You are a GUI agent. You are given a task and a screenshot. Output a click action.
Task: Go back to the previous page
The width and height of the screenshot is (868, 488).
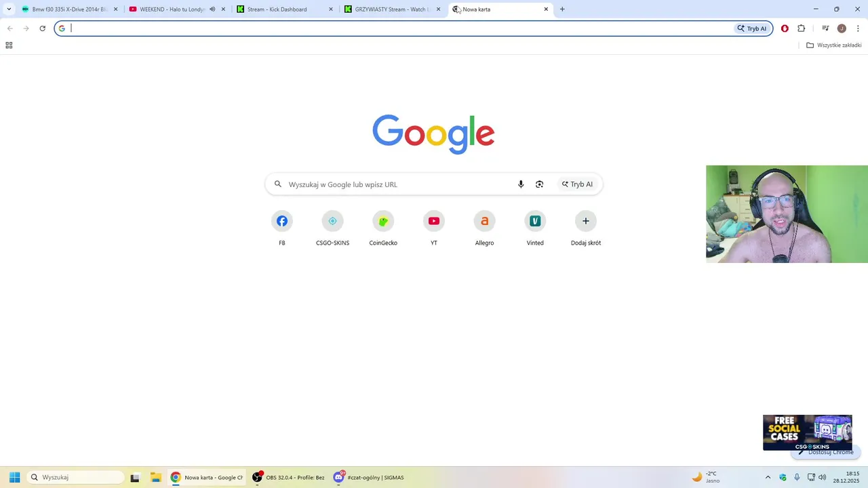(x=9, y=28)
